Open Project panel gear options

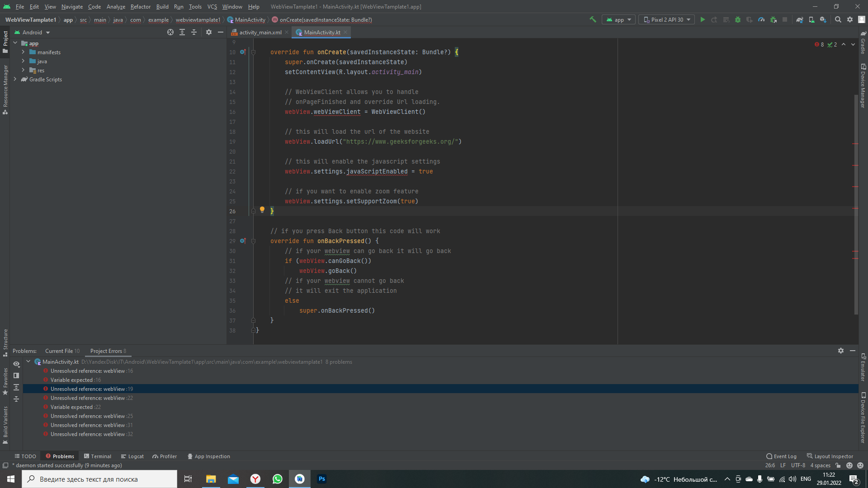(209, 32)
